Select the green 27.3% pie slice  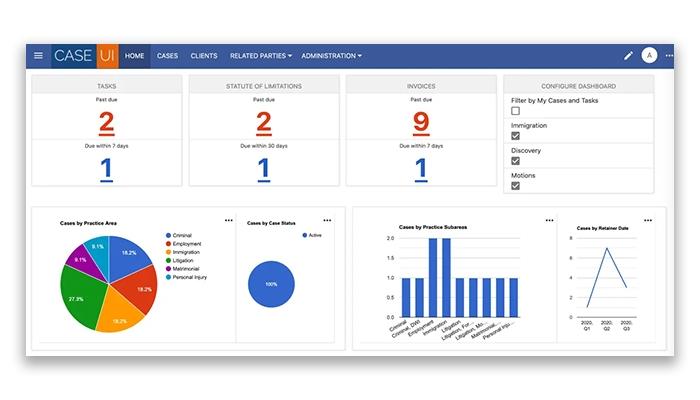click(x=82, y=297)
